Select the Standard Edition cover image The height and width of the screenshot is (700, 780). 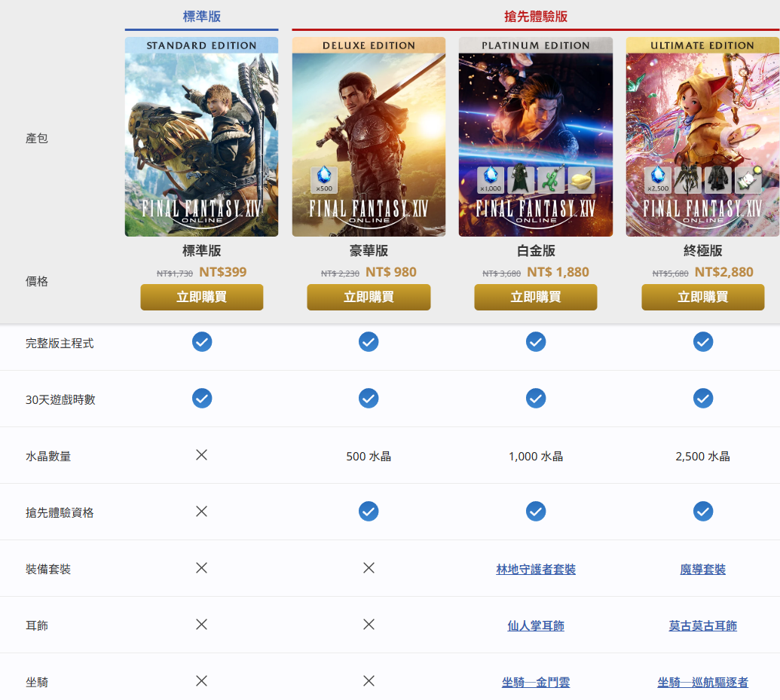[x=201, y=137]
